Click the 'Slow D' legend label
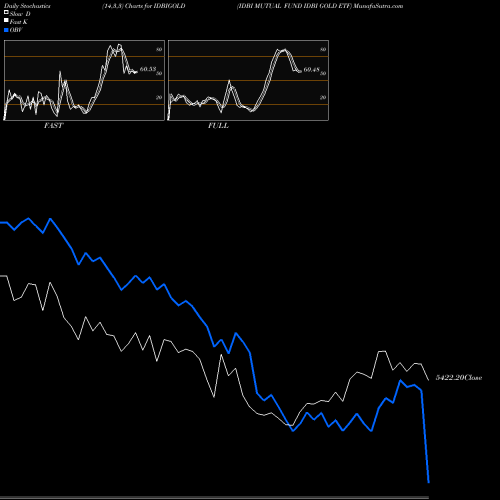 click(x=20, y=14)
